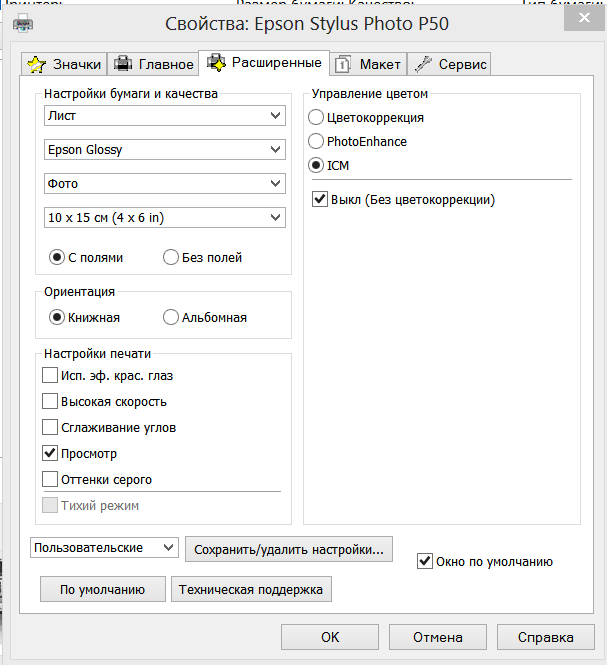Click the По умолчанию button
The width and height of the screenshot is (607, 665).
pyautogui.click(x=103, y=589)
